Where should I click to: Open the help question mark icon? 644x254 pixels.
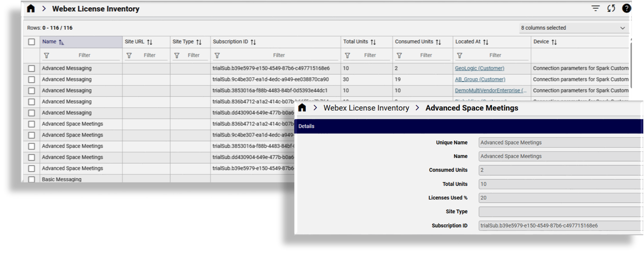(x=627, y=8)
